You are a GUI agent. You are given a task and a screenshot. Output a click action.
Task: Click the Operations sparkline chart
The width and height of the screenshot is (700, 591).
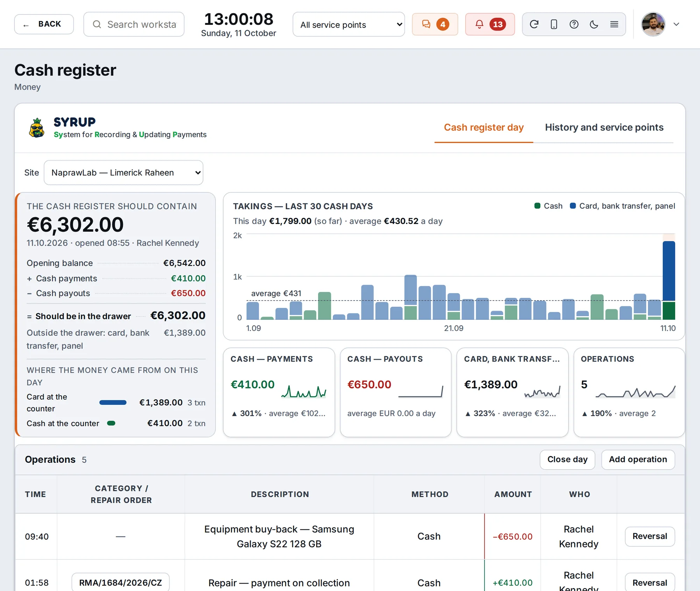click(x=635, y=391)
